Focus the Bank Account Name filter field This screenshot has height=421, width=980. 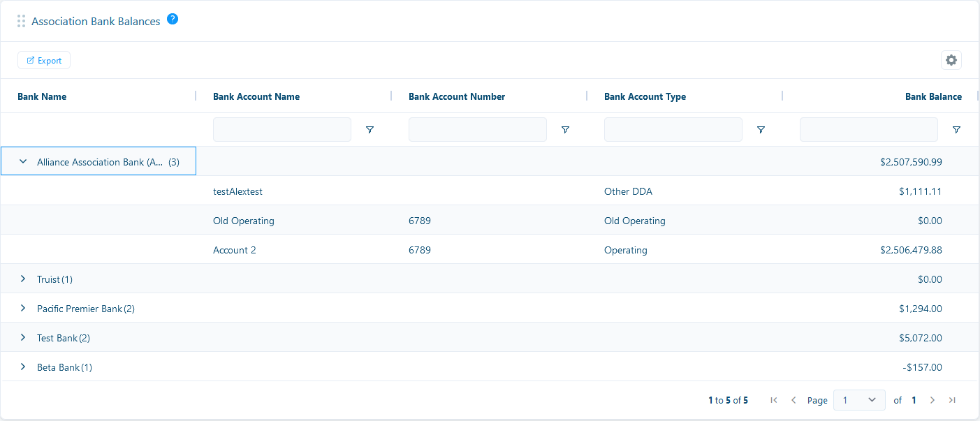point(282,130)
